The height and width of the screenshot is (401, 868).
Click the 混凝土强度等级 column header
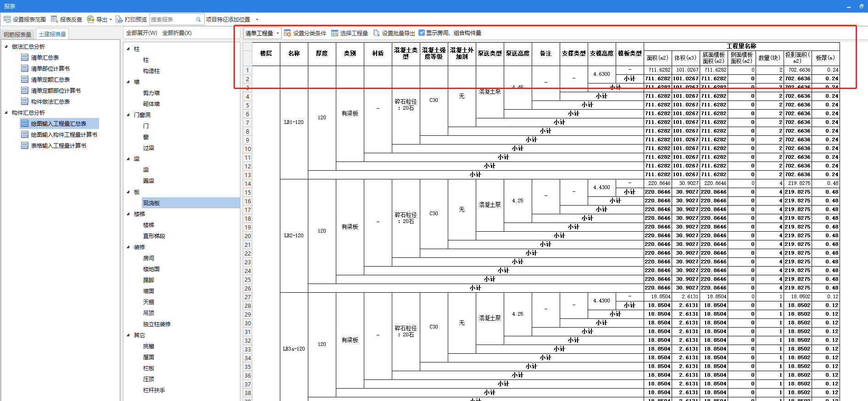pos(434,53)
